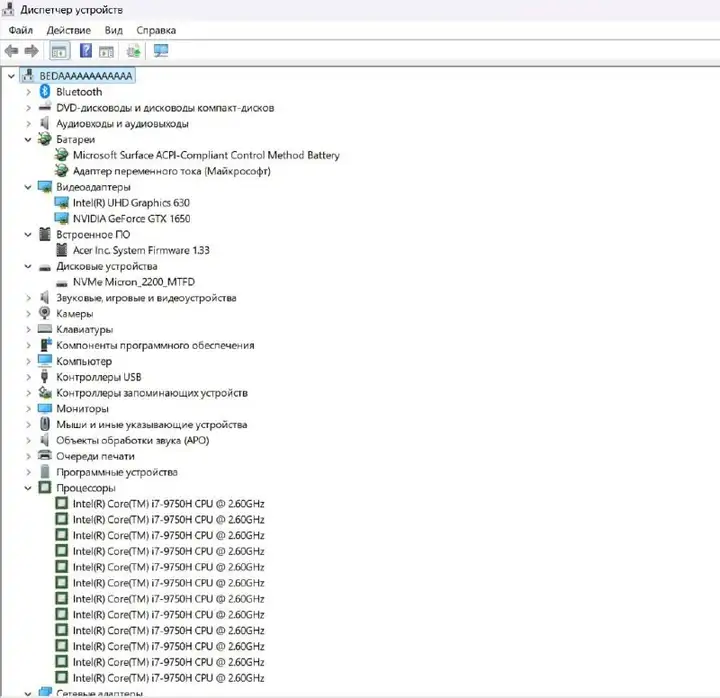Expand the Bluetooth category chevron
The width and height of the screenshot is (720, 698).
28,92
